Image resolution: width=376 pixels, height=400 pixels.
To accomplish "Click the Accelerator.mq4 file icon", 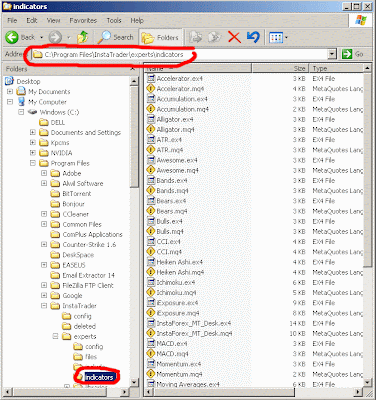I will (151, 89).
